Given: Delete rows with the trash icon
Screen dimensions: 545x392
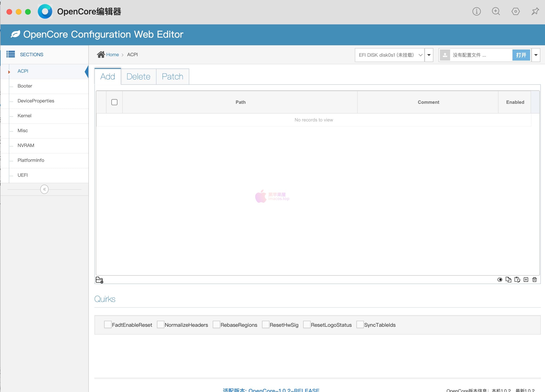Looking at the screenshot, I should [x=535, y=279].
